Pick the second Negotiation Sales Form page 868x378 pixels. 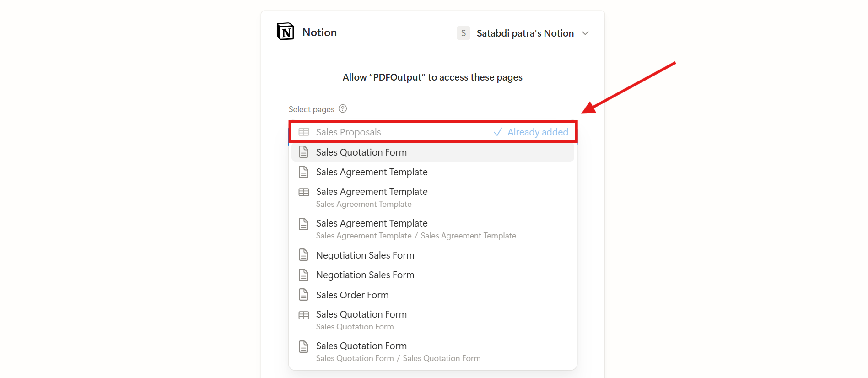point(365,275)
